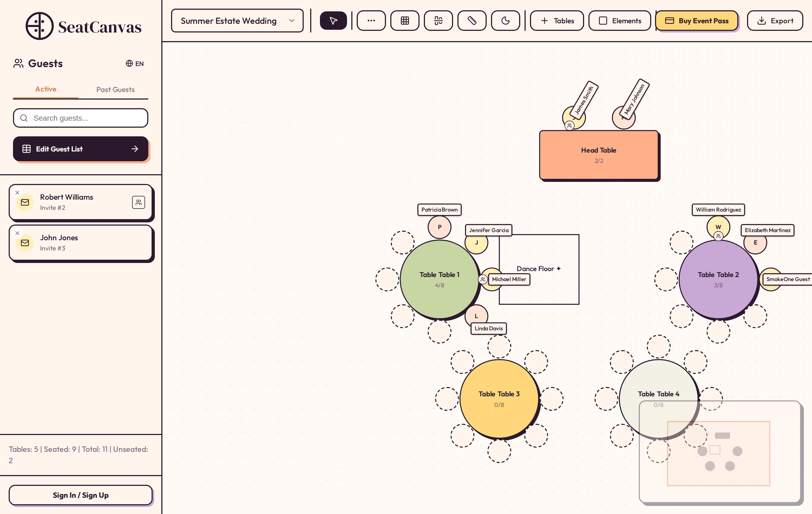Select the Head Table rectangle
This screenshot has height=514, width=812.
598,155
